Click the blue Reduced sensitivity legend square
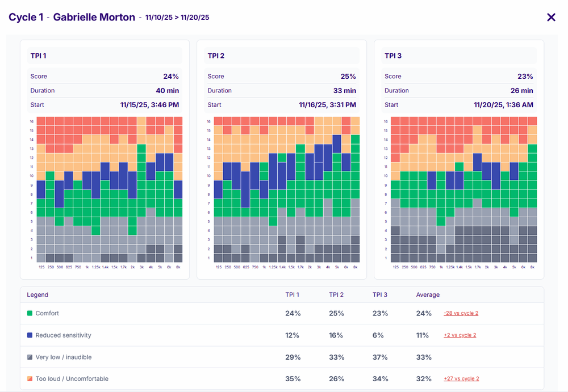This screenshot has width=568, height=392. point(30,335)
